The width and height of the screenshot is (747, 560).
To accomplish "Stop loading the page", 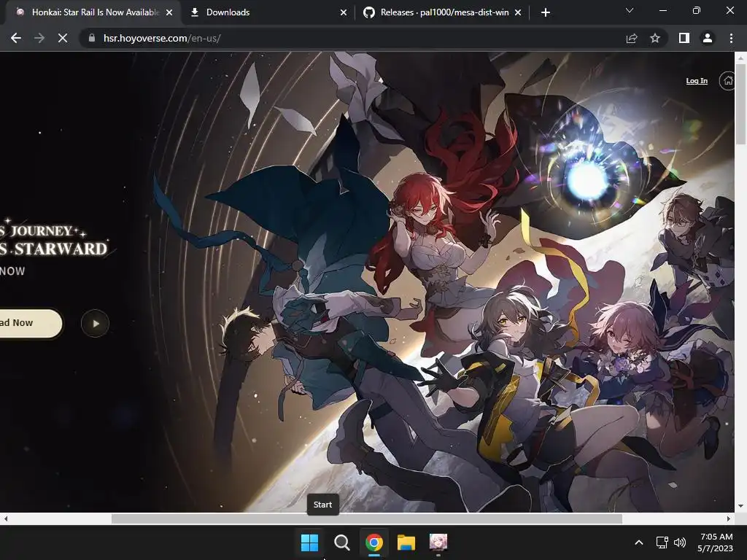I will click(x=63, y=38).
